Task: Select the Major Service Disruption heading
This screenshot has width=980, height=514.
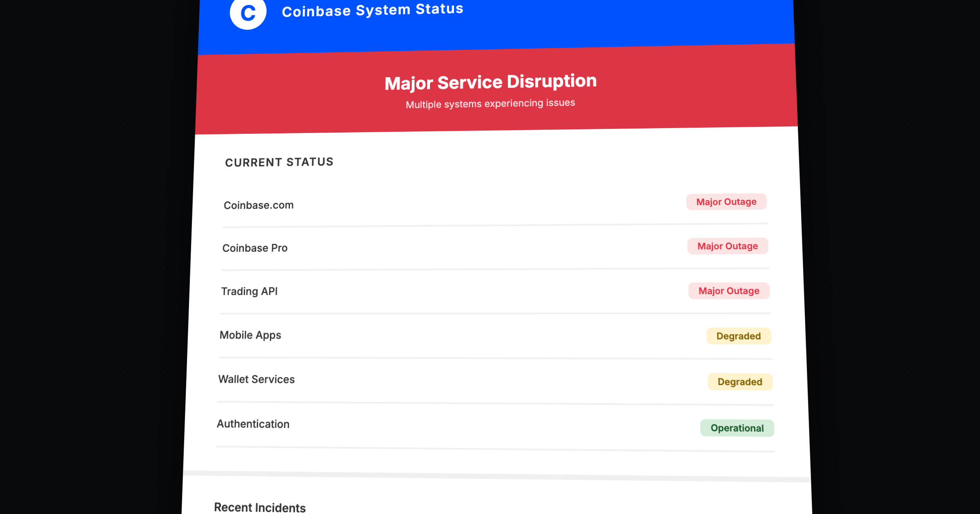Action: point(490,82)
